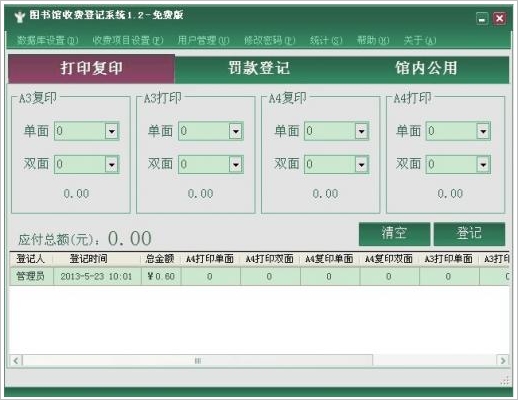Click the horizontal scrollbar left arrow
The image size is (518, 400).
[x=16, y=360]
